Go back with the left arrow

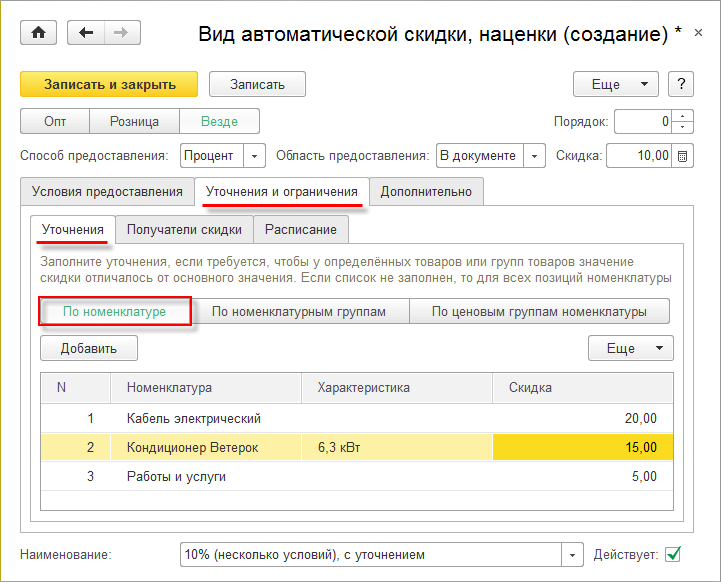coord(86,33)
